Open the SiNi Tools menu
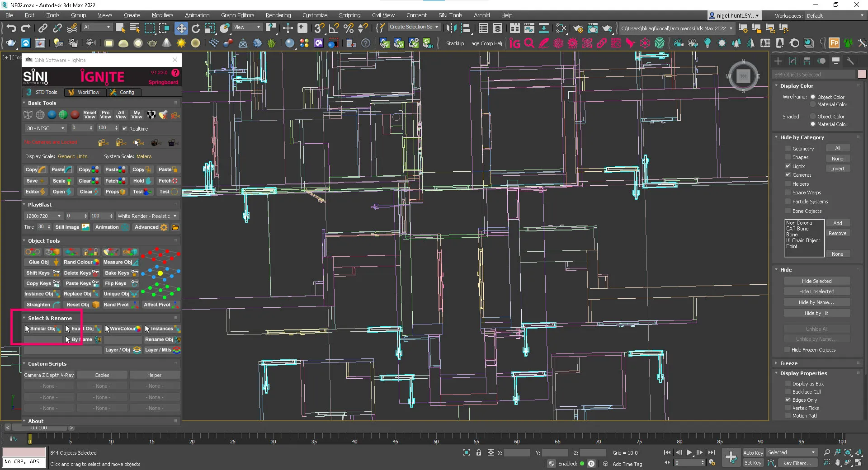This screenshot has height=470, width=868. (450, 15)
